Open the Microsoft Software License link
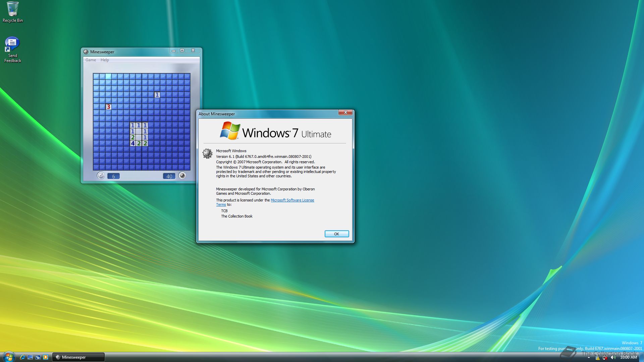 pos(292,200)
